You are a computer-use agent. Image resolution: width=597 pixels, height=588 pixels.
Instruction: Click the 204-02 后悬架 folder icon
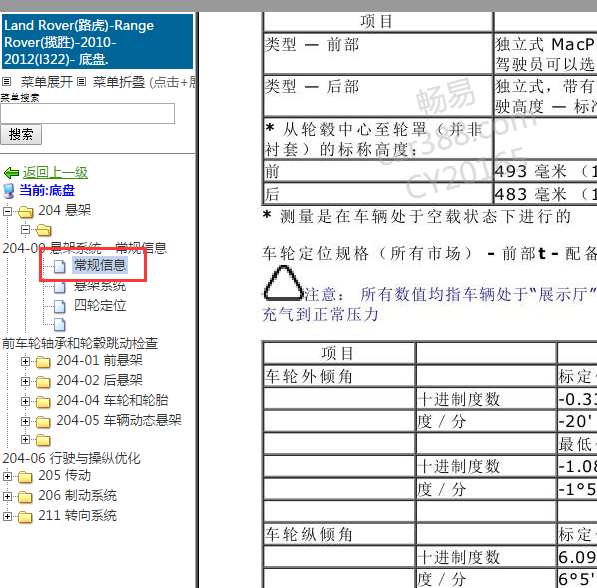pos(43,382)
